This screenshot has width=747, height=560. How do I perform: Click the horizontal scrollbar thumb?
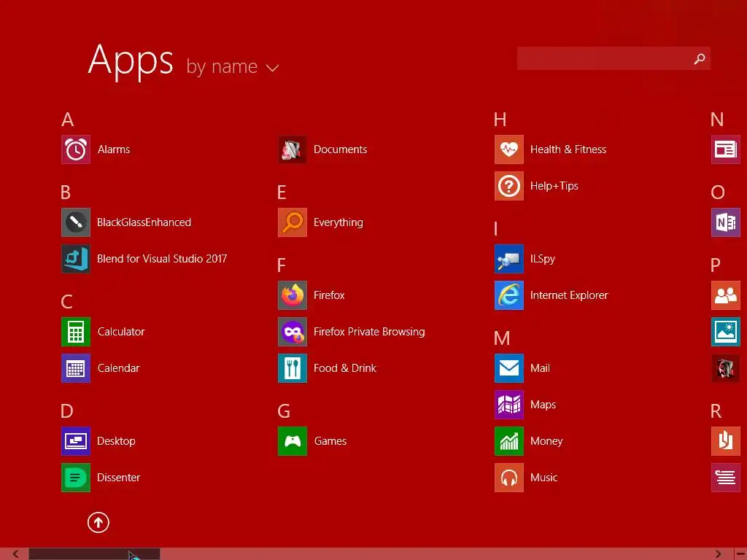(x=94, y=554)
